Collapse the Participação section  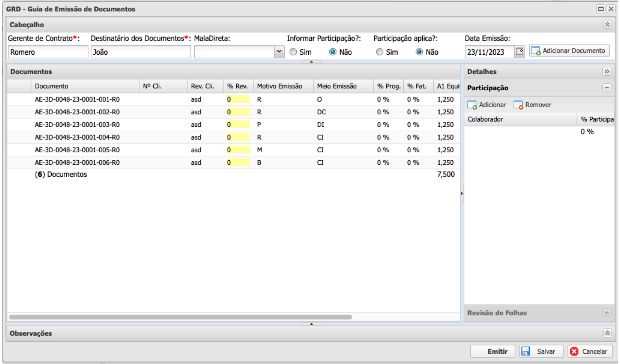tap(607, 88)
